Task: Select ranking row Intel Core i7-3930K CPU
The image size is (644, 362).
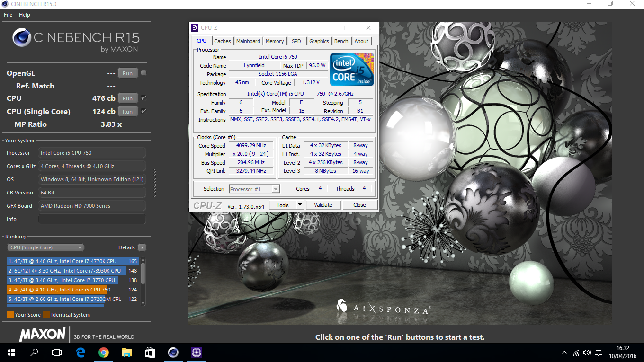Action: [72, 271]
